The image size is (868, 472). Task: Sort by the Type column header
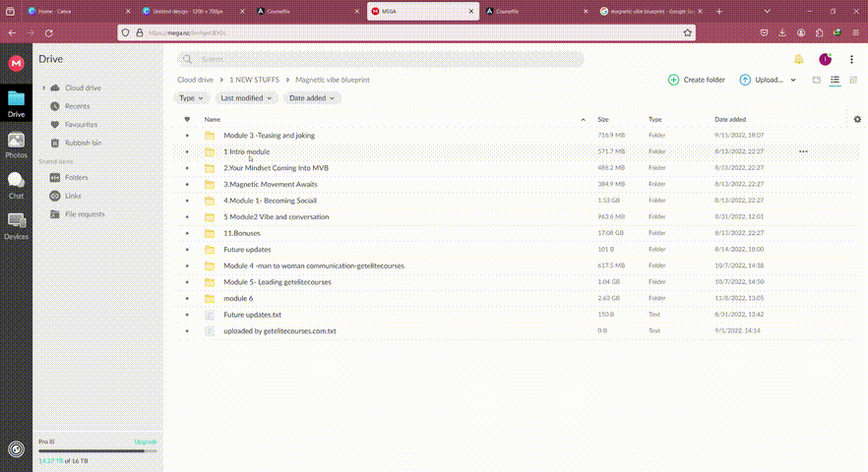[x=654, y=120]
